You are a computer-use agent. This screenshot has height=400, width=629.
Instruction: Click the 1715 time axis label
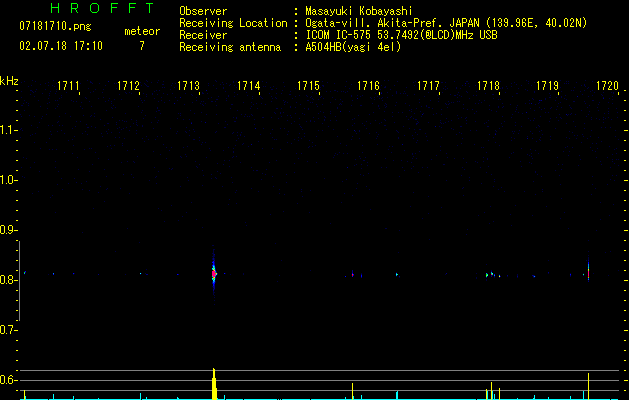[308, 85]
